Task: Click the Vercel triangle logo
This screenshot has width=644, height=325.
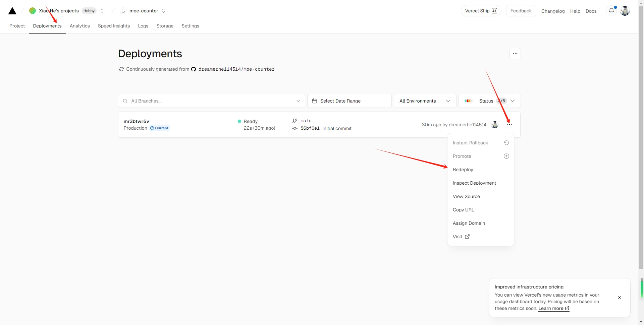Action: click(x=12, y=11)
